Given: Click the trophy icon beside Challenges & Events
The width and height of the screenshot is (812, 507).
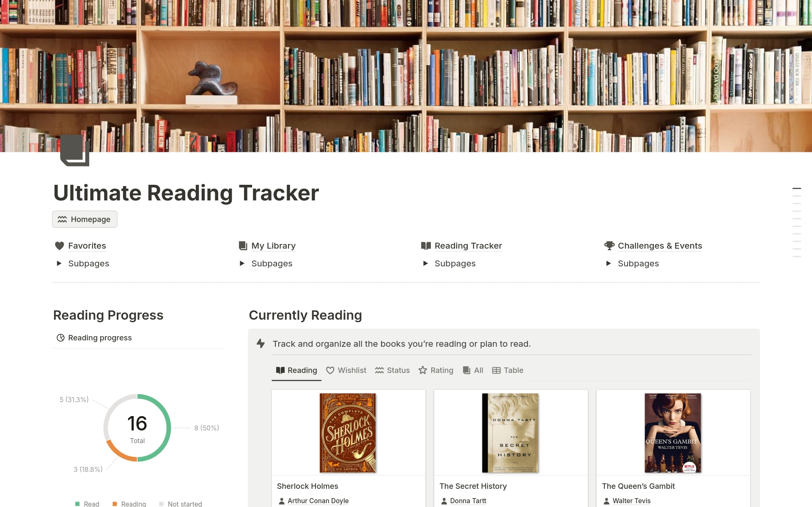Looking at the screenshot, I should pyautogui.click(x=609, y=245).
